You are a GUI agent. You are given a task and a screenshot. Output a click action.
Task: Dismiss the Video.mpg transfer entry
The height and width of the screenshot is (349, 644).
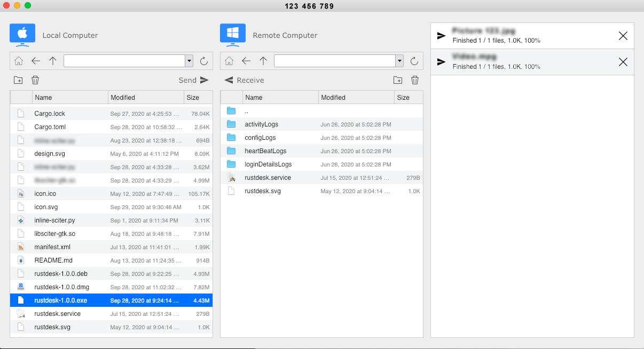click(x=623, y=62)
